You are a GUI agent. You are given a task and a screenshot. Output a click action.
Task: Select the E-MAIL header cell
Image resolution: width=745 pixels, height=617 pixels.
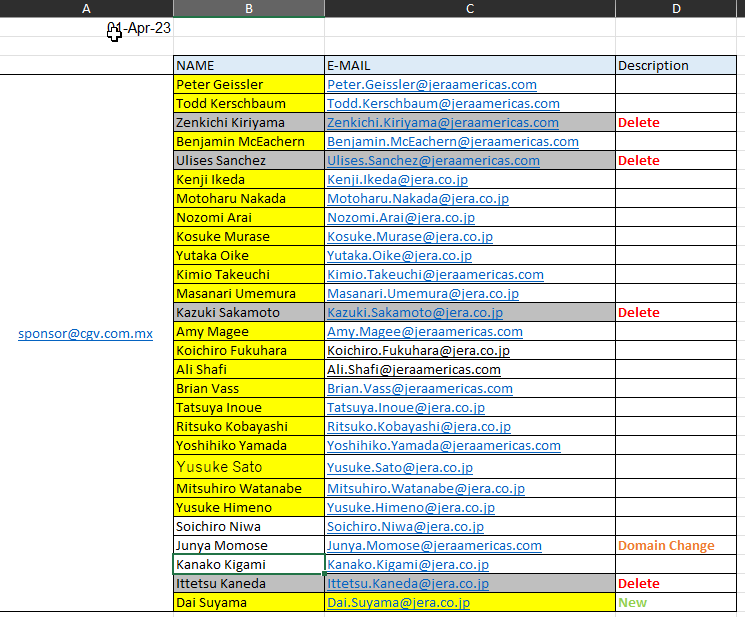click(x=470, y=65)
